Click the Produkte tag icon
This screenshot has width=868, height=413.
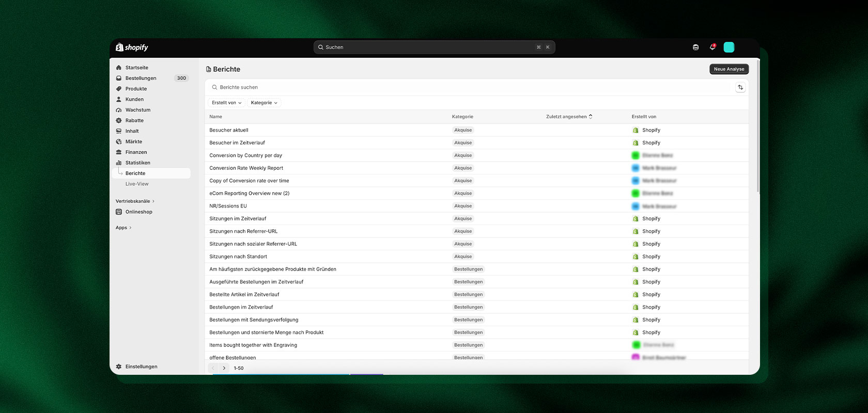coord(119,89)
